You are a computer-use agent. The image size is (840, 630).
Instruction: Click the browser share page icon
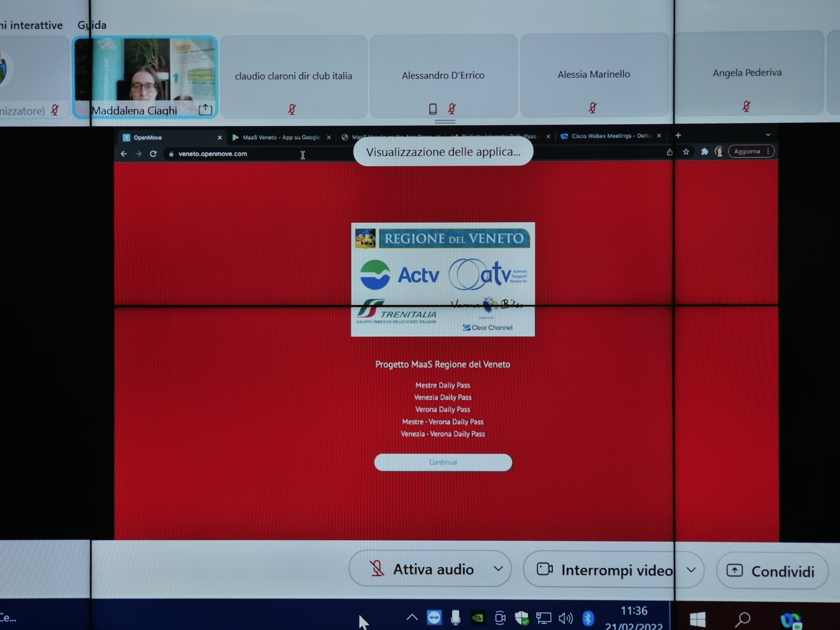click(x=669, y=152)
